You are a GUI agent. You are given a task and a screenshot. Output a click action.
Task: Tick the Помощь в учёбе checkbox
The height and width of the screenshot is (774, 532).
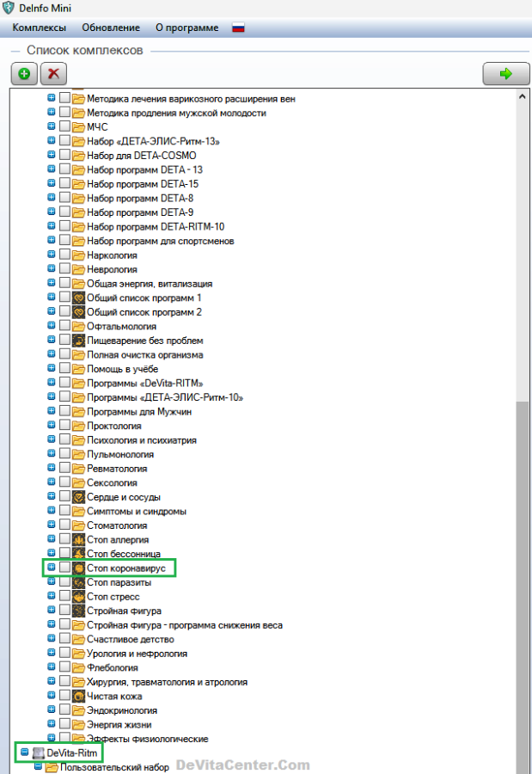click(x=64, y=369)
